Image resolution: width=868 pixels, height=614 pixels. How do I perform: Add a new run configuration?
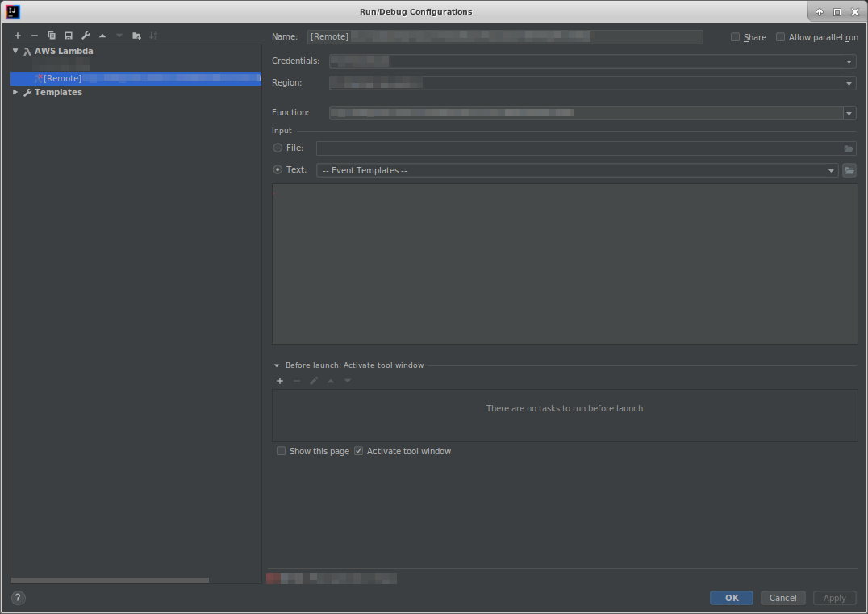click(x=17, y=35)
